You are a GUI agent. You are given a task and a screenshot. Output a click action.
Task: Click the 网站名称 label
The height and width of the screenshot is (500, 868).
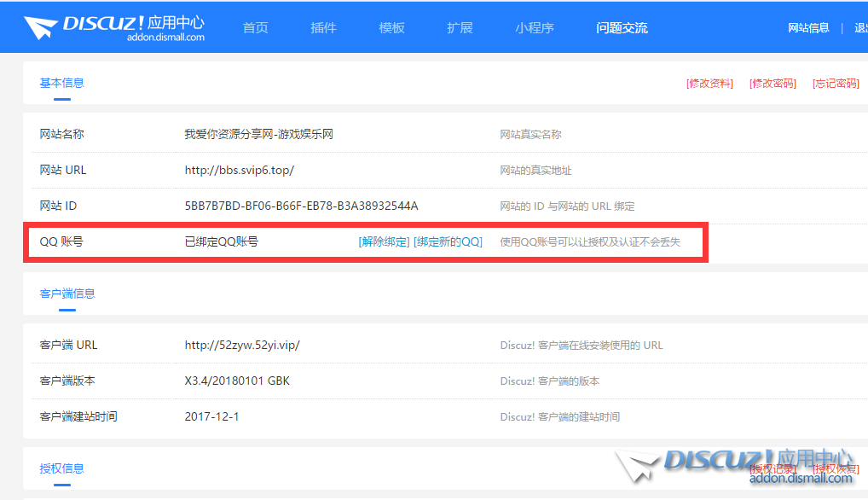61,134
